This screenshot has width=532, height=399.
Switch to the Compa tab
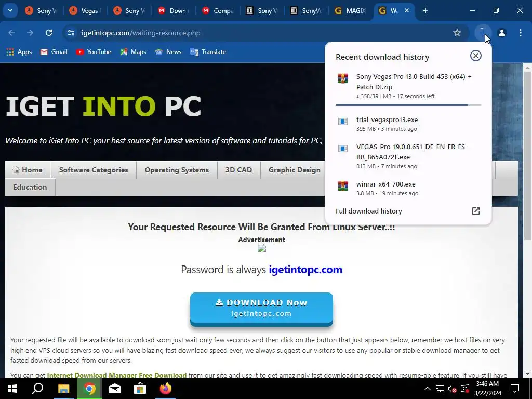[218, 10]
